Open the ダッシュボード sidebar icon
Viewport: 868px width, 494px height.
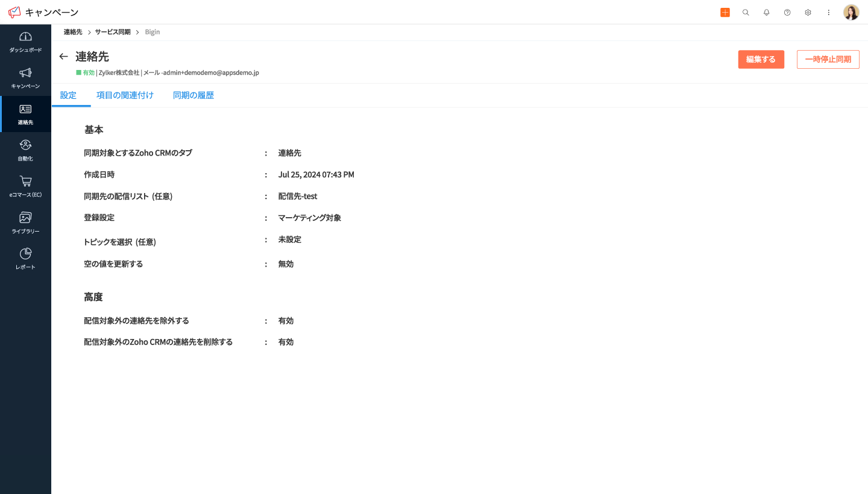click(25, 42)
